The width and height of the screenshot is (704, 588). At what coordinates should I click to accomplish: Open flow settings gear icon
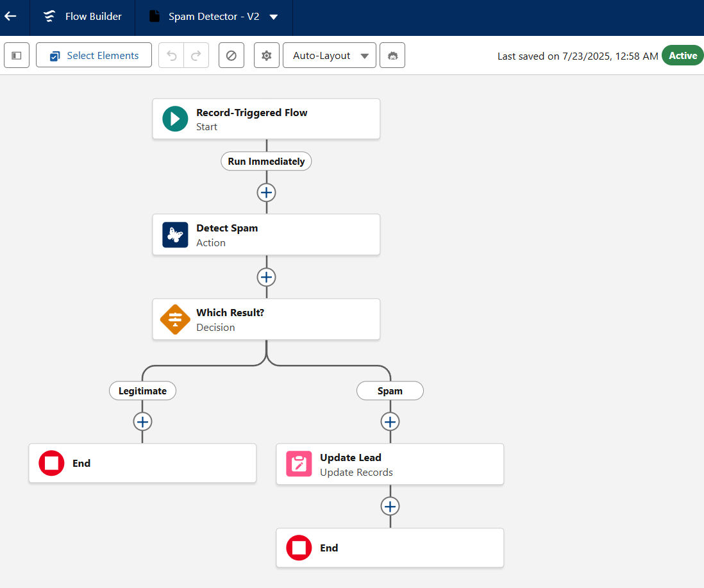(267, 55)
